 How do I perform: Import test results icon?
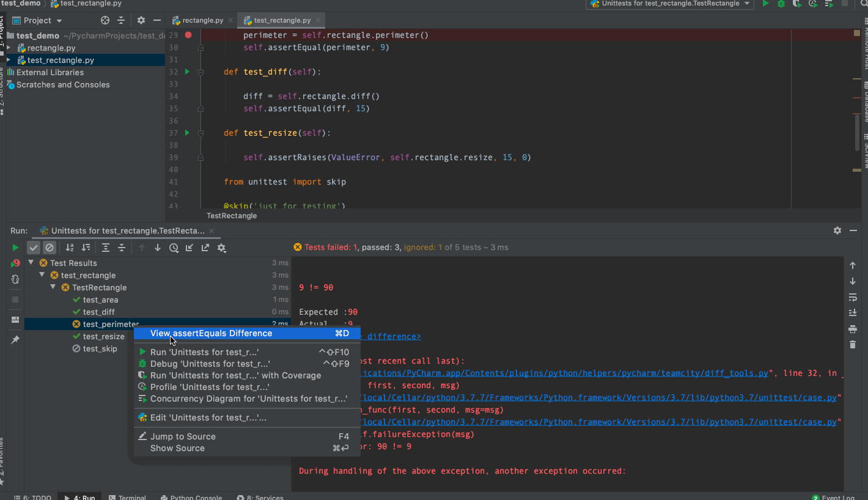[189, 248]
